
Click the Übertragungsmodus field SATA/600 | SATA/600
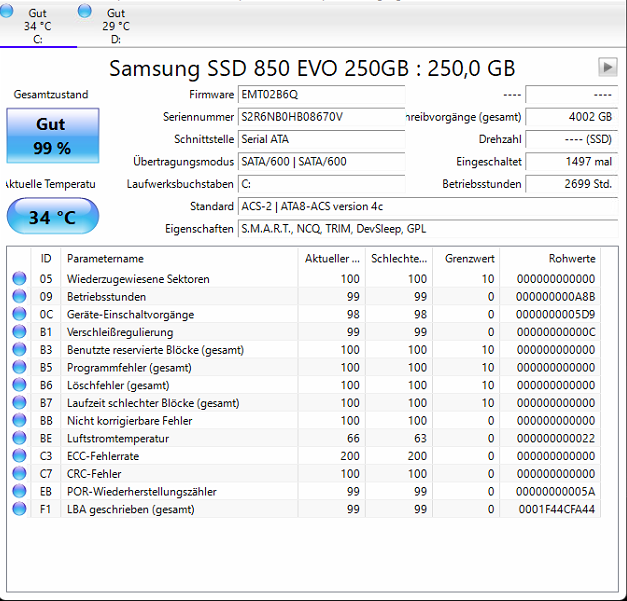321,162
